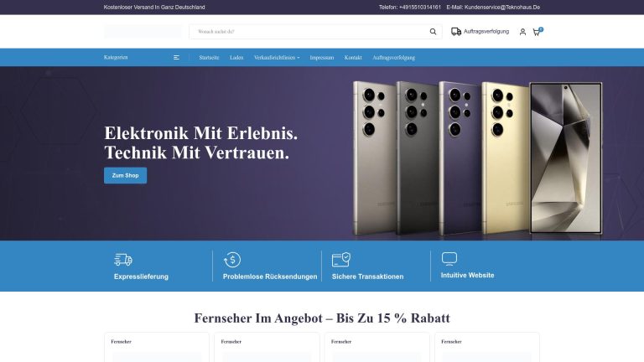Focus the product search input field
The width and height of the screenshot is (644, 362).
click(x=310, y=32)
